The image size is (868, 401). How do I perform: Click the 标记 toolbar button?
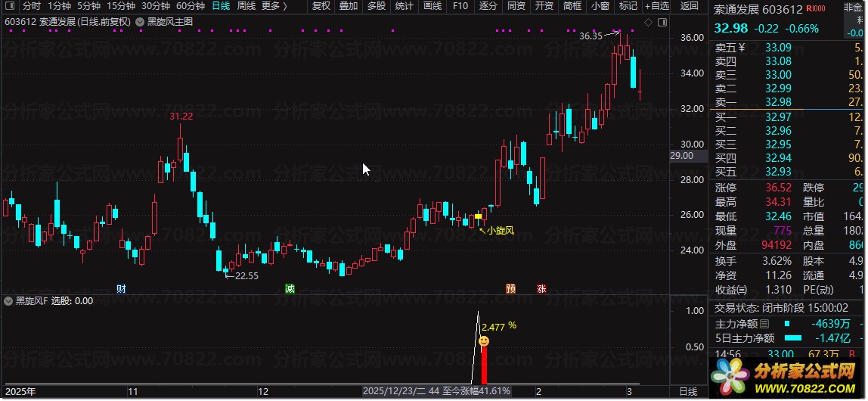coord(628,6)
